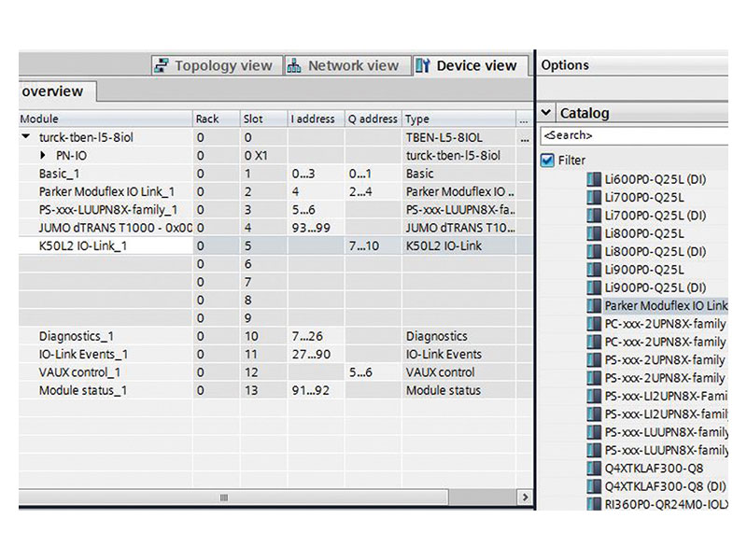Expand the PN-IO tree node

tap(43, 155)
